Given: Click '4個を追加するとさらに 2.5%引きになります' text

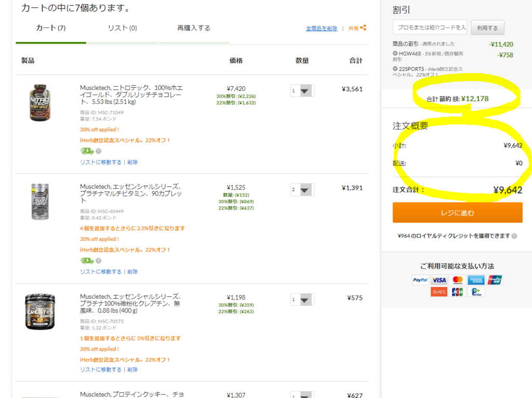Looking at the screenshot, I should 132,228.
